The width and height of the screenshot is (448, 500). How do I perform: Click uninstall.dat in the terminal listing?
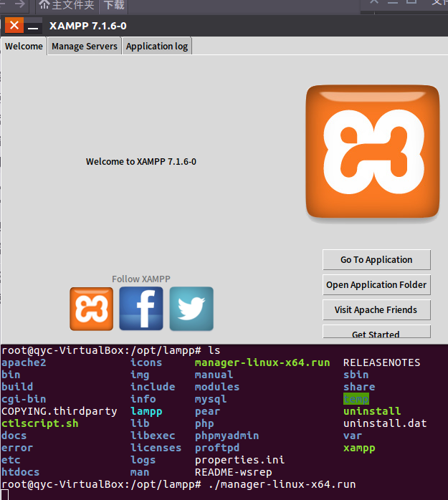(x=385, y=423)
